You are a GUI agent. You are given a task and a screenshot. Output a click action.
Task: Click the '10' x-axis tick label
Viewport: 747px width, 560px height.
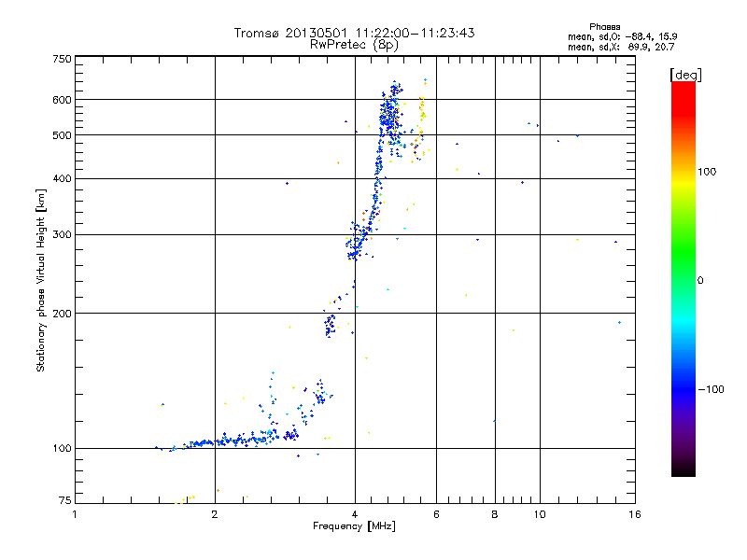(x=540, y=514)
